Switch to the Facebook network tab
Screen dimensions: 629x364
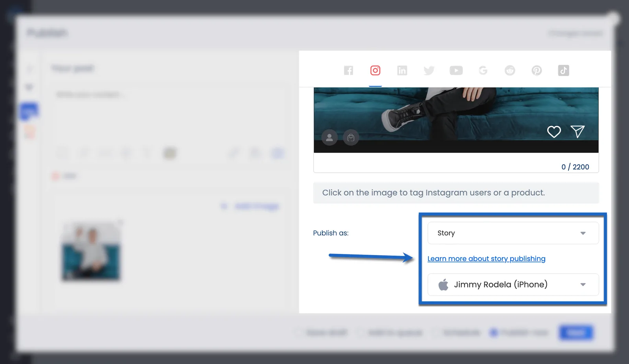348,70
